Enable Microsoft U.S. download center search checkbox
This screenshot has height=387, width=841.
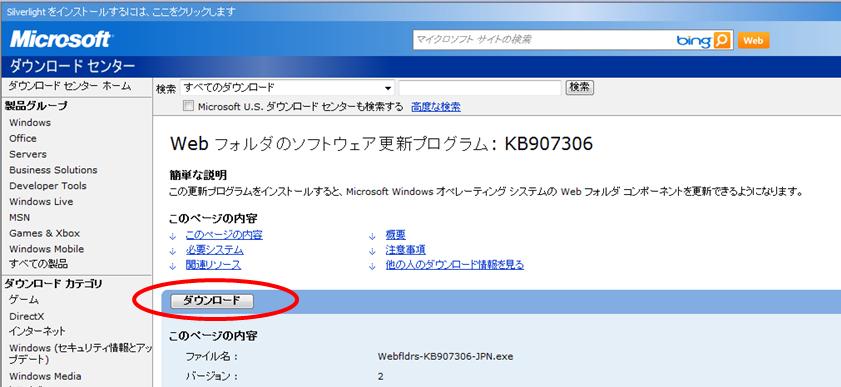pos(188,106)
